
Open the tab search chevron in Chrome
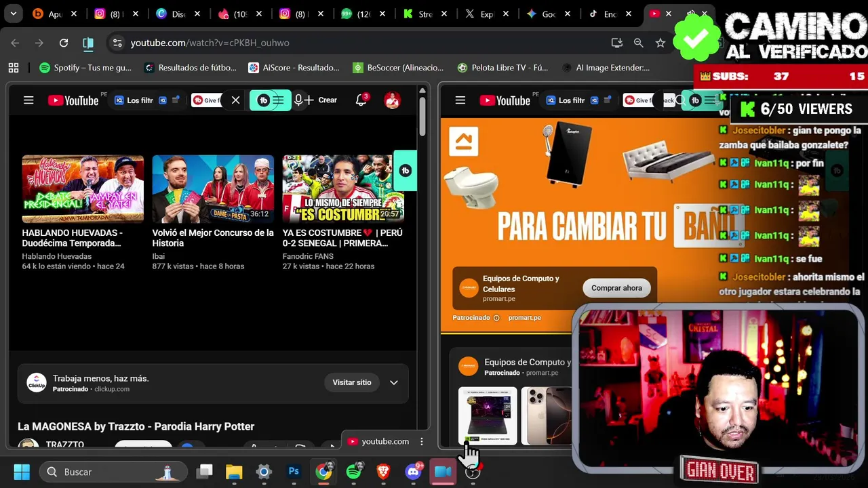(13, 14)
